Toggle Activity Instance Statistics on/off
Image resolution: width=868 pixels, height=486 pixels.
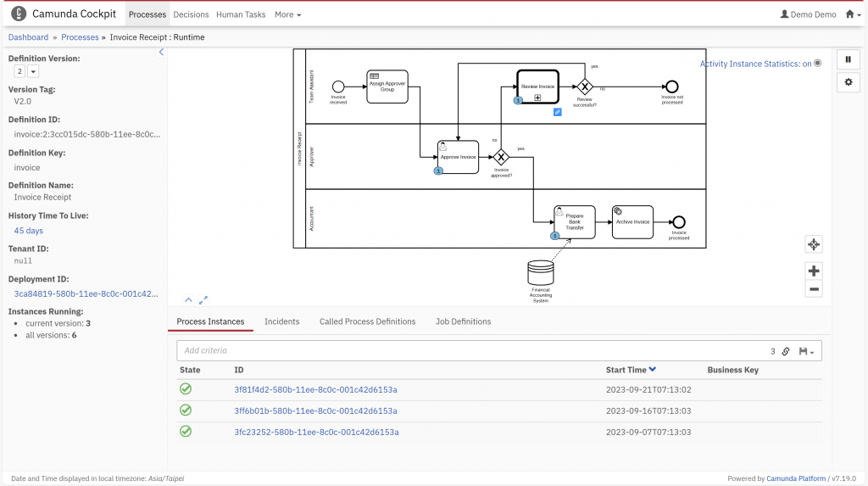[x=760, y=64]
